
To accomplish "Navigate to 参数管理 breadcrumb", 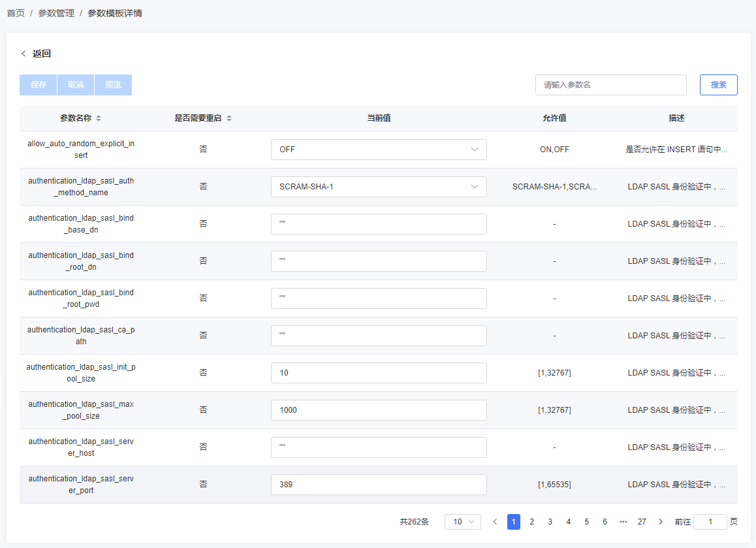I will coord(56,13).
